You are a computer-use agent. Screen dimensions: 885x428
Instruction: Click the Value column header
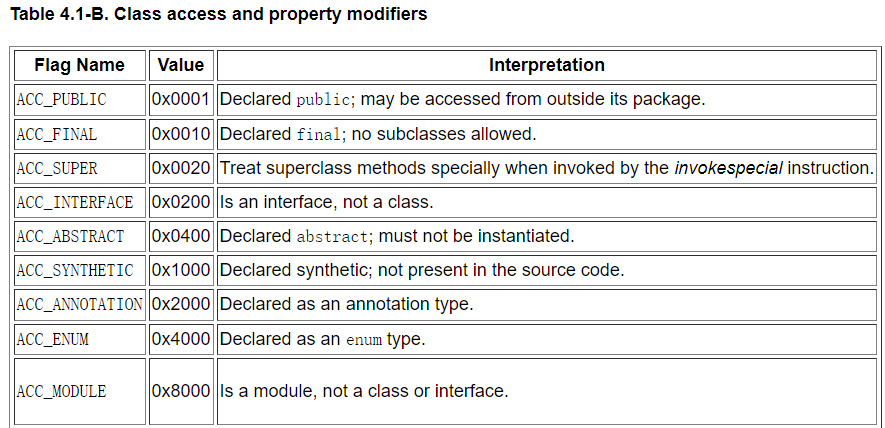point(181,65)
